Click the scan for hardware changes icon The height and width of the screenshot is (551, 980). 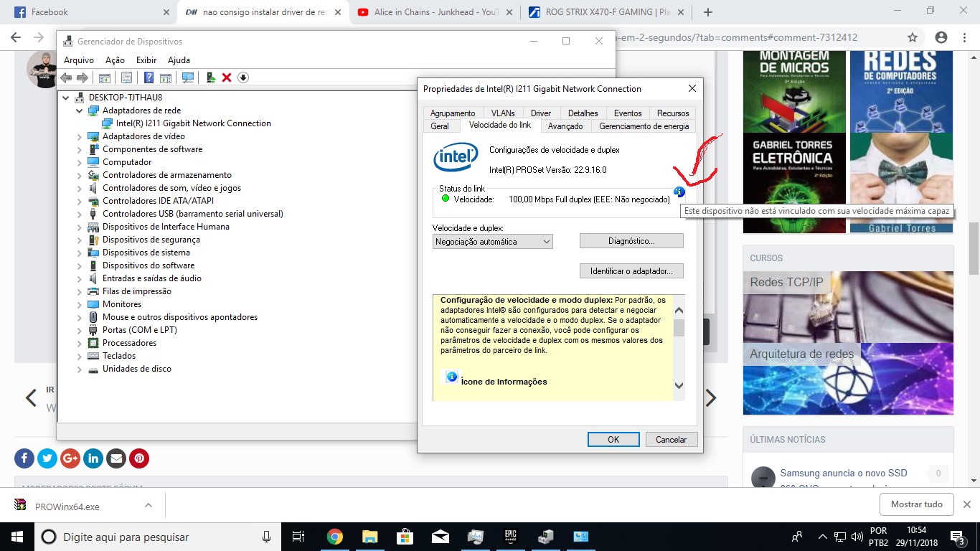tap(188, 77)
